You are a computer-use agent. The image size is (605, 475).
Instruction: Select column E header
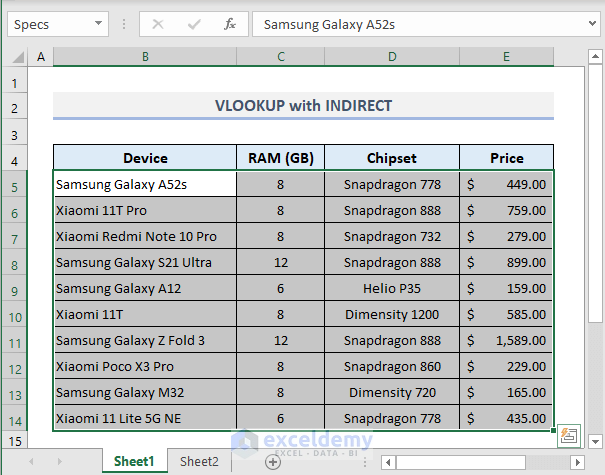506,57
